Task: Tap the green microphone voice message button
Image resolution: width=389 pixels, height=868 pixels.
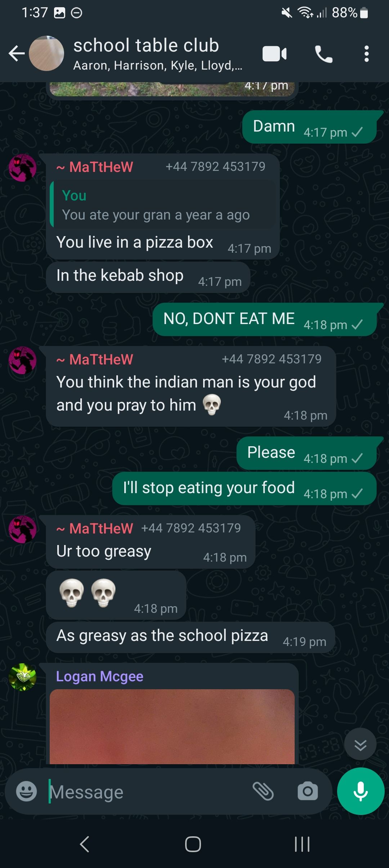Action: 361,791
